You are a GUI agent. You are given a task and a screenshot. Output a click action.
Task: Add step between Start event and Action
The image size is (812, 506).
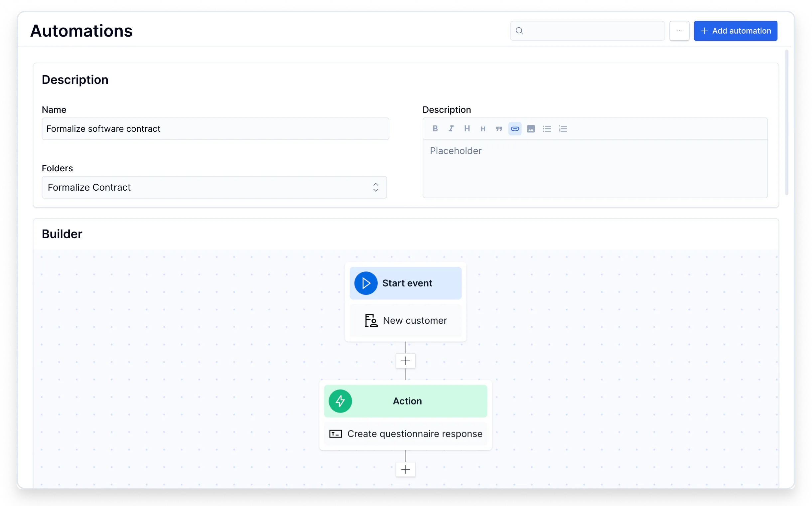tap(405, 361)
